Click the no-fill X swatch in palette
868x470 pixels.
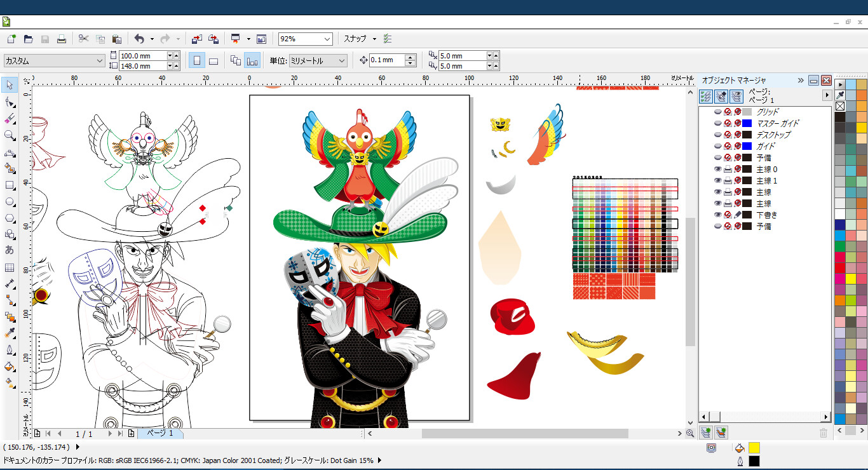coord(839,106)
